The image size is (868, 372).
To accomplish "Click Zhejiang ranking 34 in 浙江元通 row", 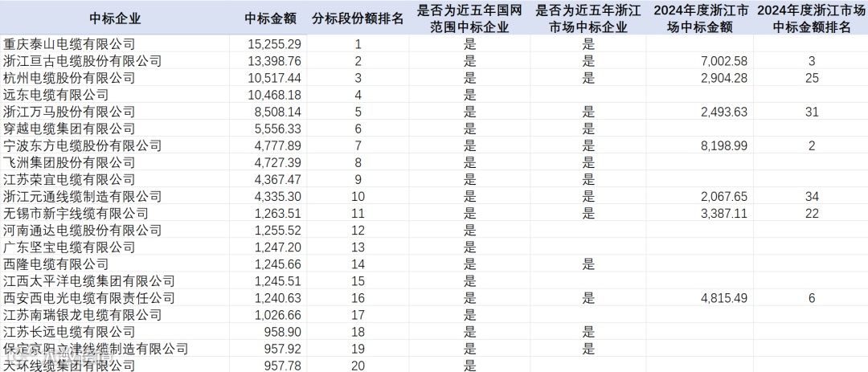I will [x=812, y=197].
